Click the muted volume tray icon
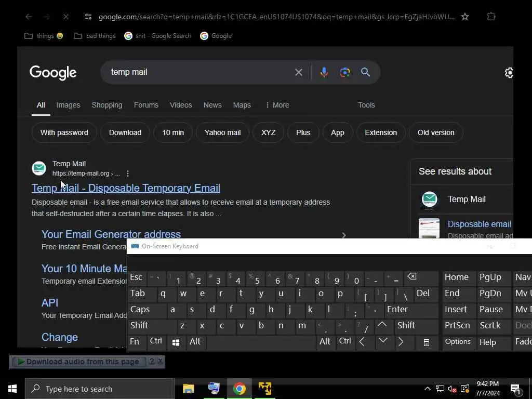 point(452,389)
